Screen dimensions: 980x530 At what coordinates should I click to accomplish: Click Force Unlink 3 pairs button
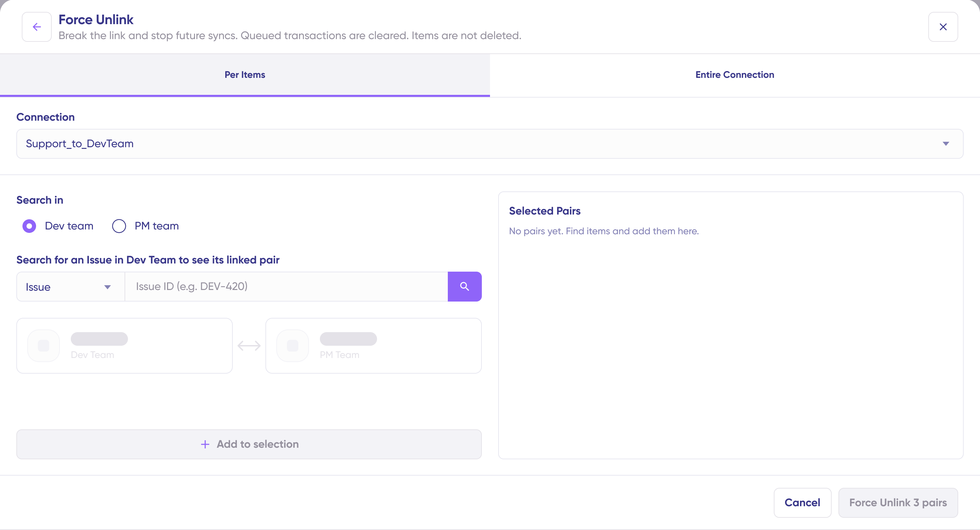898,502
